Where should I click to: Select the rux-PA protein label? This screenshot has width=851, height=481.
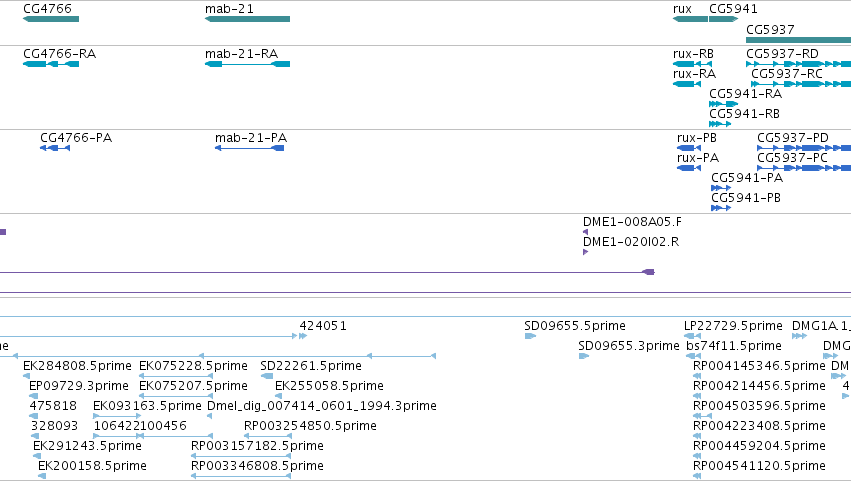point(698,158)
